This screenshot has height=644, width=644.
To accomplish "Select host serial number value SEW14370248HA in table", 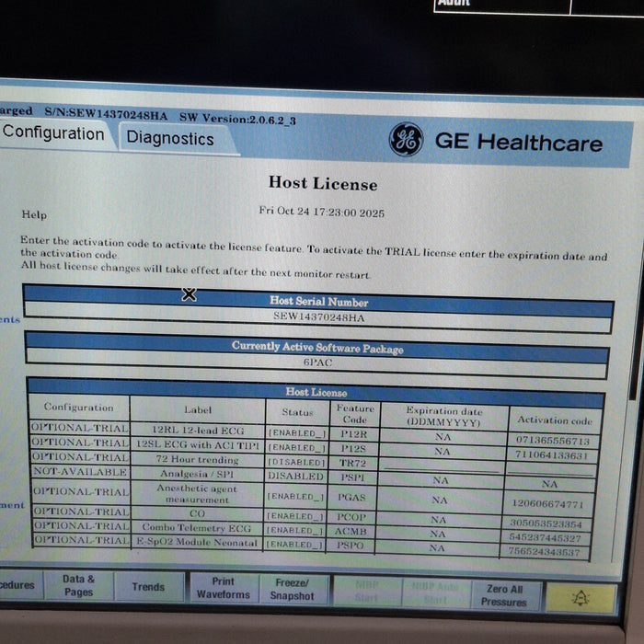I will point(318,317).
